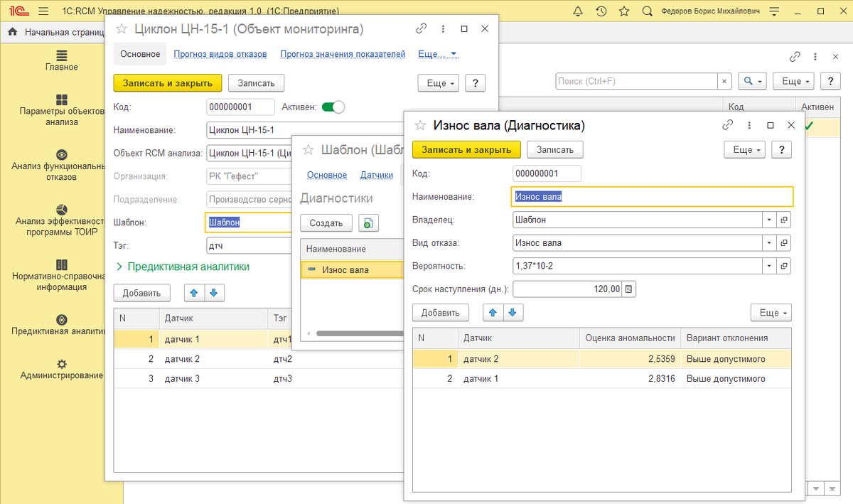Click Срок наступления value field
This screenshot has width=853, height=504.
(x=567, y=289)
